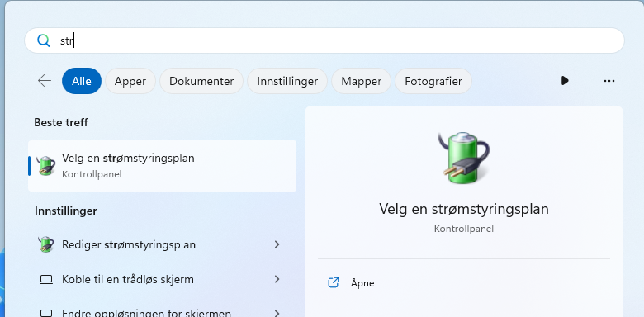Click 'Kontrollpanel' label under preview title
This screenshot has height=317, width=644.
(x=464, y=229)
